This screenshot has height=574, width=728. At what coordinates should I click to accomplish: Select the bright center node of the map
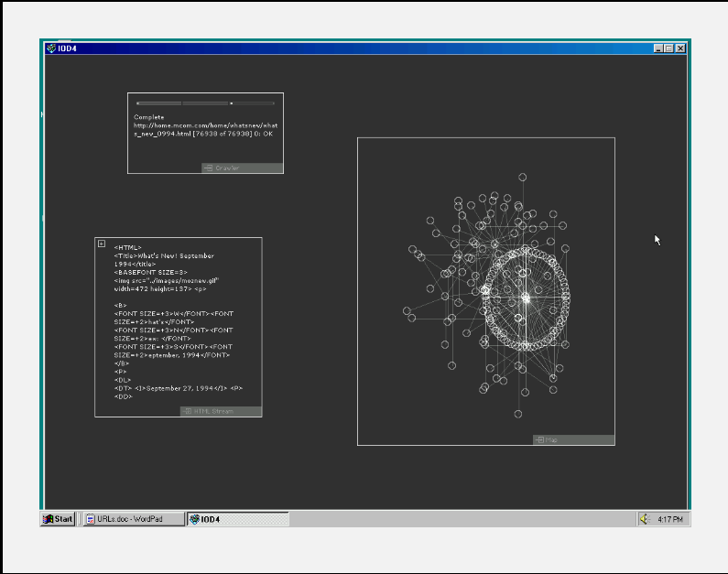(526, 298)
